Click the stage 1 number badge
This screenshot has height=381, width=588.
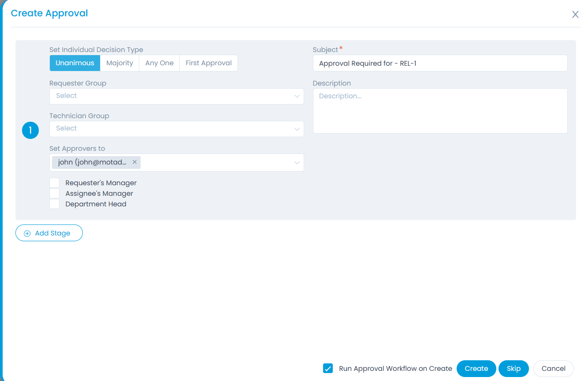point(30,130)
